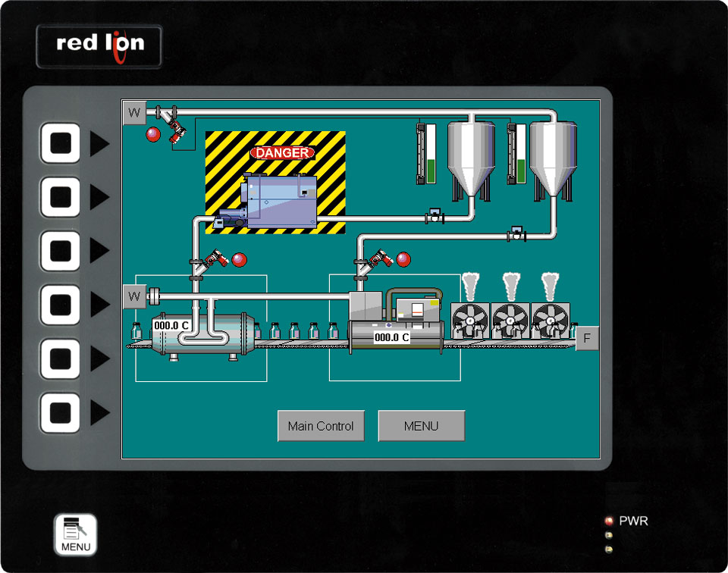Tap the F outlet box on the conveyor
Viewport: 728px width, 573px height.
tap(587, 338)
